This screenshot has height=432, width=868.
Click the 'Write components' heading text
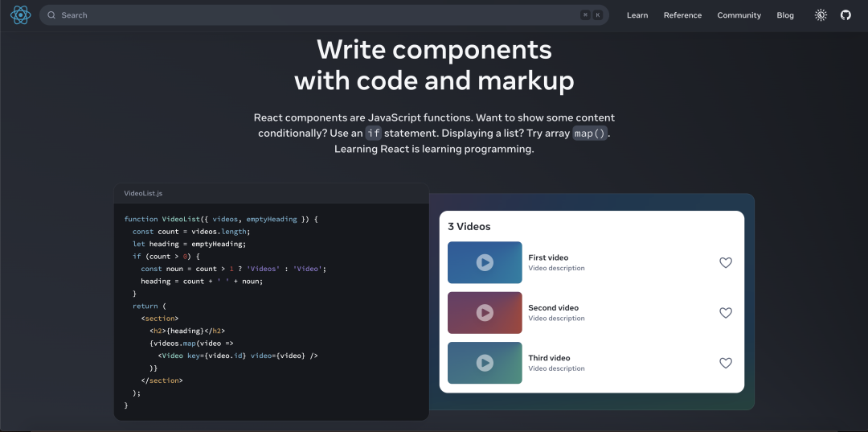[x=434, y=50]
